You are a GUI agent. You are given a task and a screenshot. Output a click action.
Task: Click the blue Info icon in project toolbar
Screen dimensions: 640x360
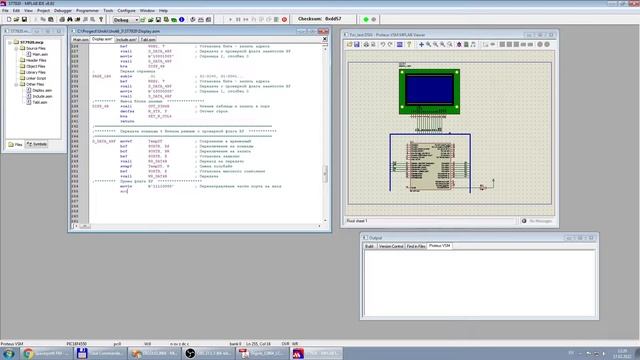point(182,20)
